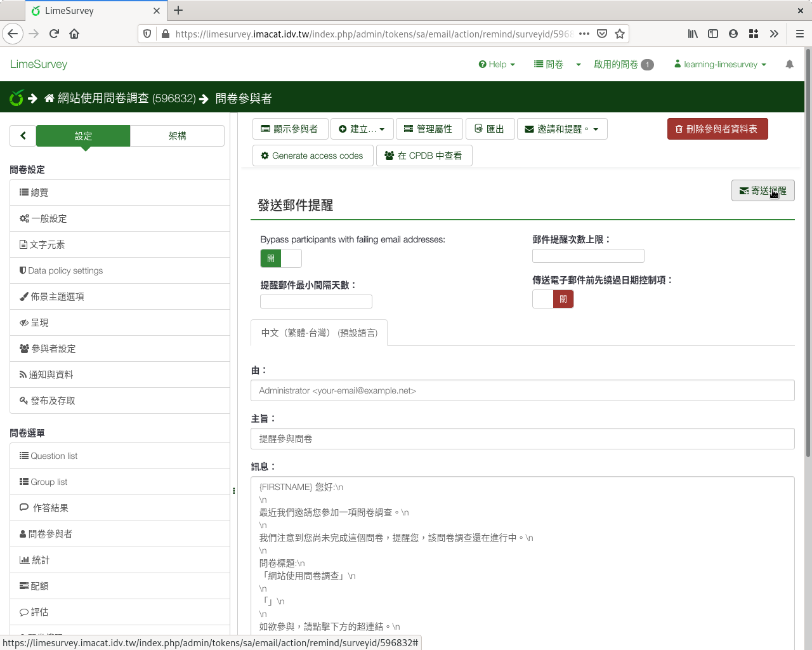812x650 pixels.
Task: Open the extensions grid icon in toolbar
Action: point(754,34)
